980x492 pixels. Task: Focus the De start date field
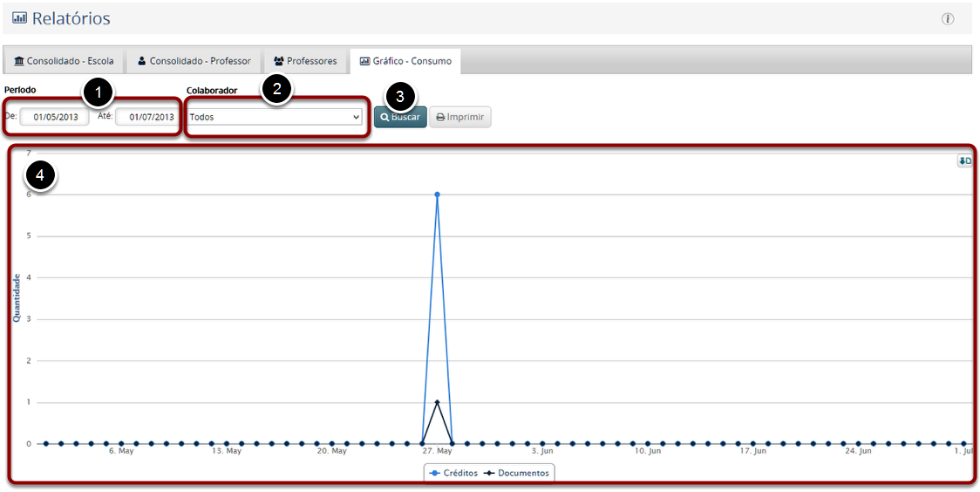(54, 117)
